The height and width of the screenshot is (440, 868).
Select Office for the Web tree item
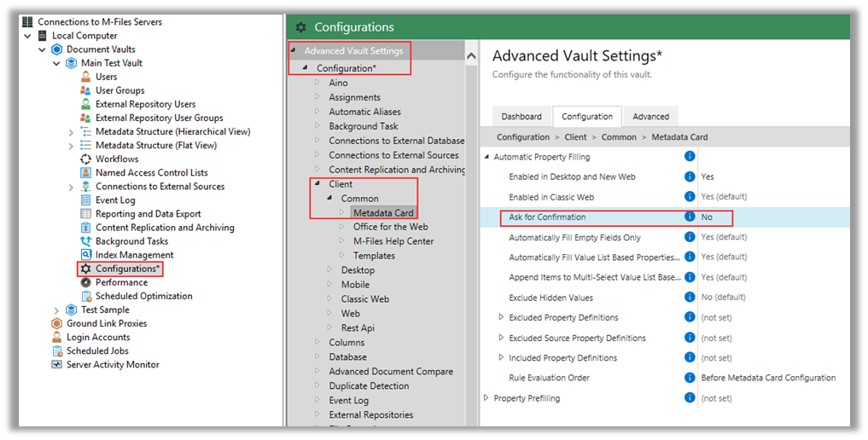coord(390,227)
